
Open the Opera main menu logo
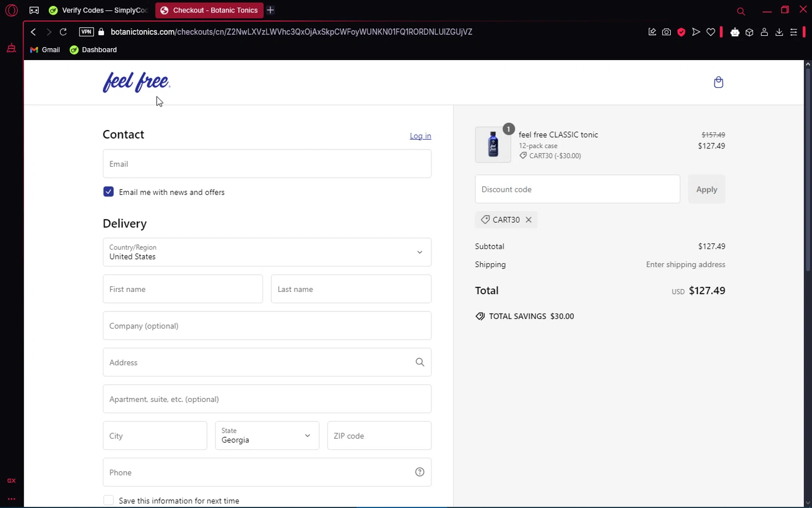(11, 10)
